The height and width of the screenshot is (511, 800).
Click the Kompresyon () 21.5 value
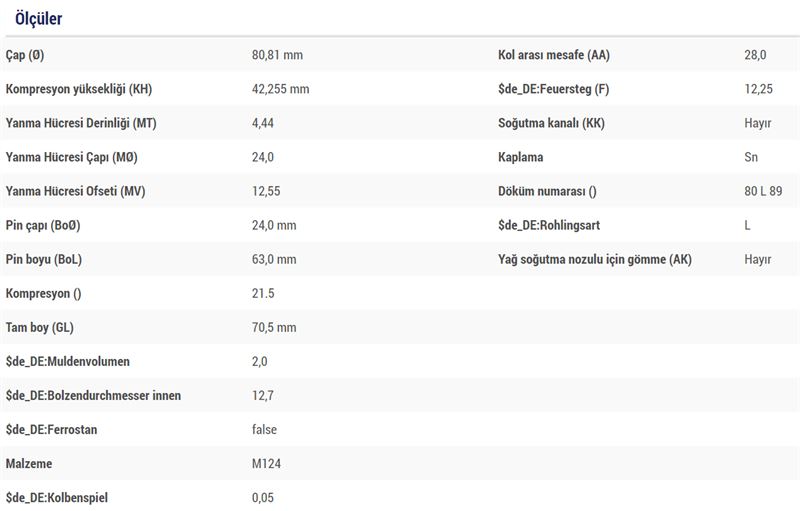pyautogui.click(x=263, y=294)
